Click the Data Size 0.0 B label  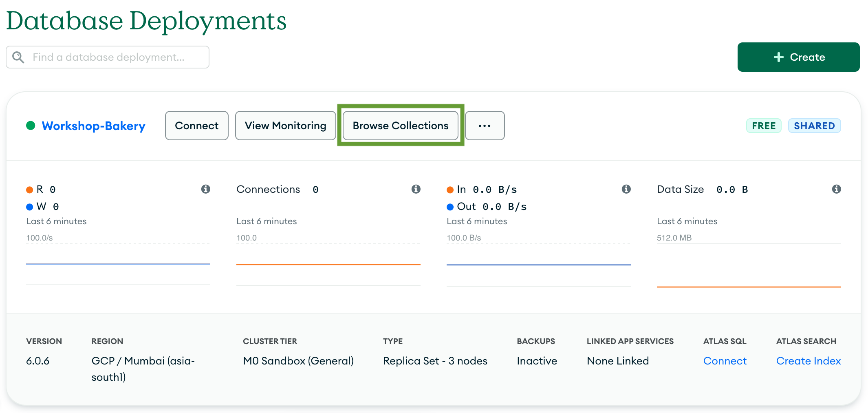[x=703, y=190]
